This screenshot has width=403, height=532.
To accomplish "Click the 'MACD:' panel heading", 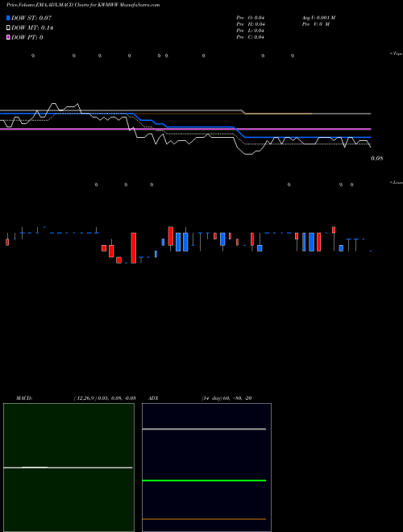I will pyautogui.click(x=24, y=398).
